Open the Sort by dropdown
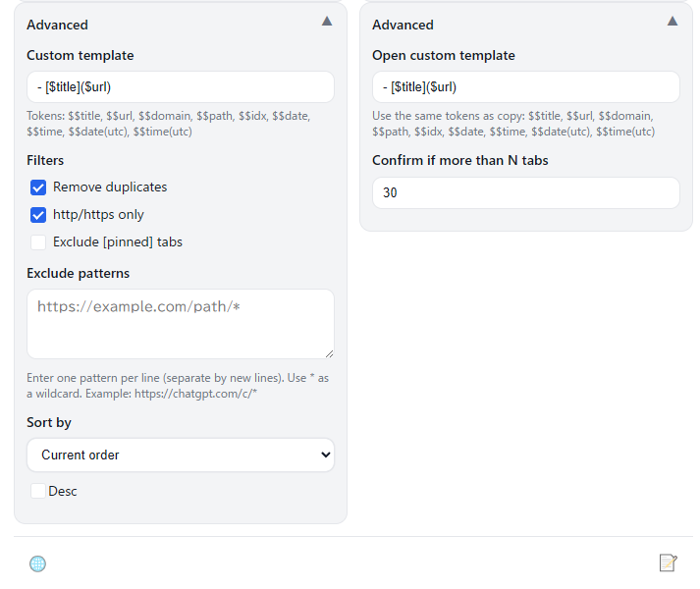The height and width of the screenshot is (589, 700). pyautogui.click(x=181, y=455)
